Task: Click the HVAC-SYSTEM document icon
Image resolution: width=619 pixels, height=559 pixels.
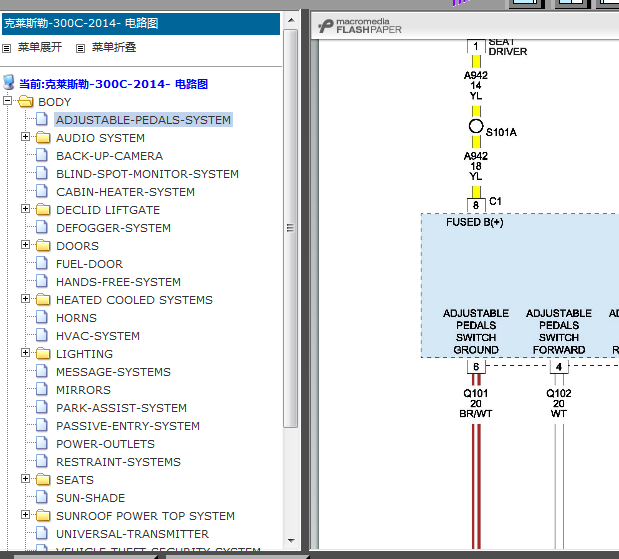Action: click(42, 335)
